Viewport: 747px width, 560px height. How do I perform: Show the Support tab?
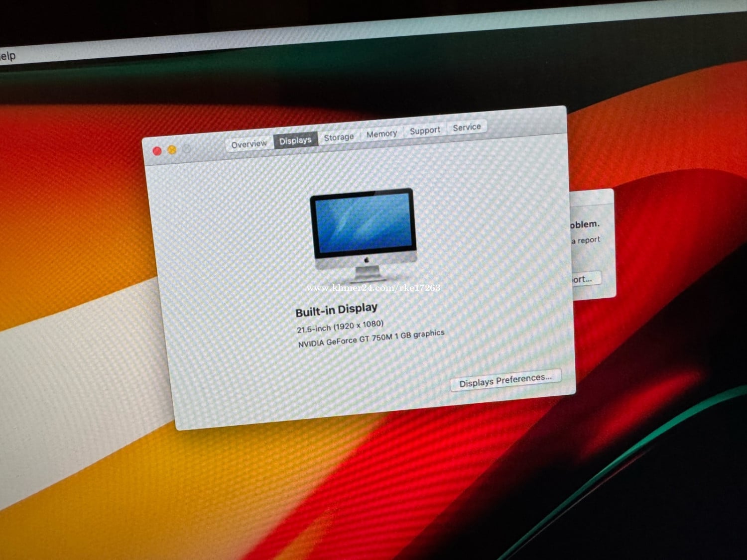[425, 130]
